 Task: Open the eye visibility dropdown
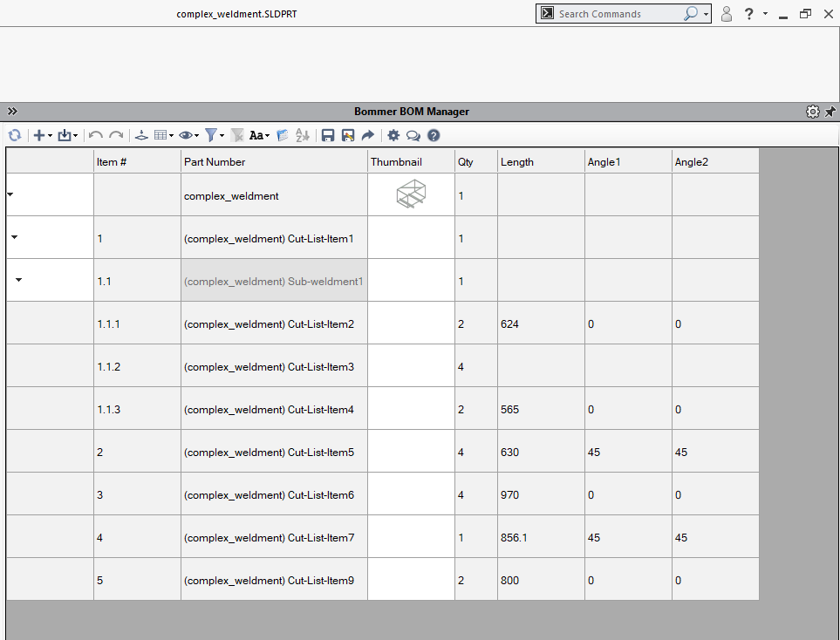(x=188, y=135)
